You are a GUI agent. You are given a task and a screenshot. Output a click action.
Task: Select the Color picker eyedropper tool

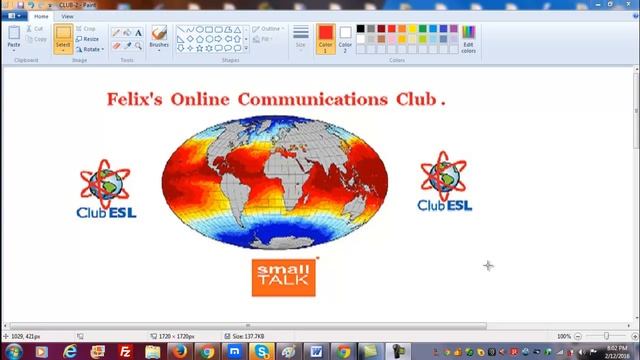coord(127,46)
